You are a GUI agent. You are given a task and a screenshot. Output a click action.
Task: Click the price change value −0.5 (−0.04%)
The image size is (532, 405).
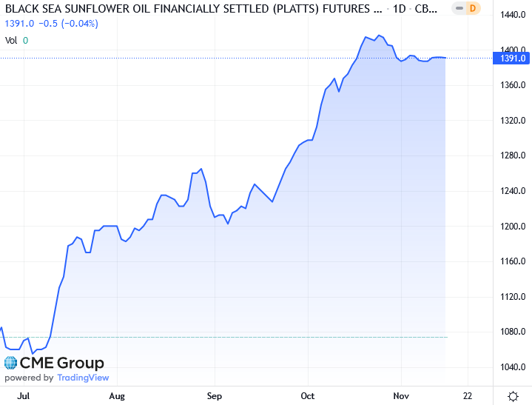click(66, 24)
